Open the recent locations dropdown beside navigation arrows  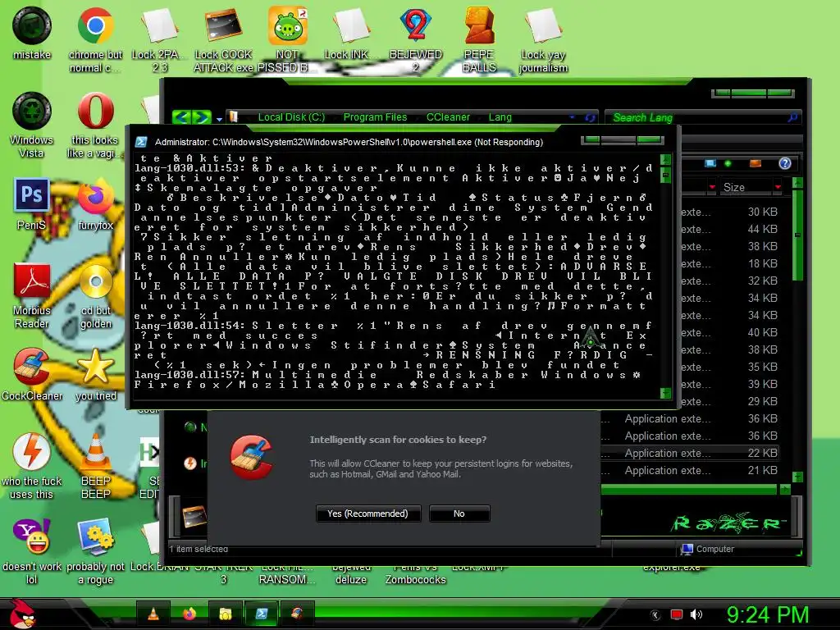coord(219,118)
